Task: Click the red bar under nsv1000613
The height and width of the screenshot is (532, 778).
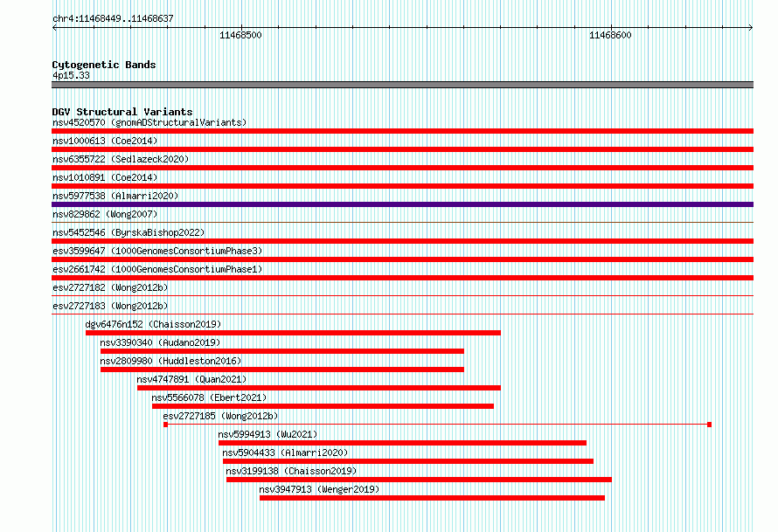Action: point(402,149)
